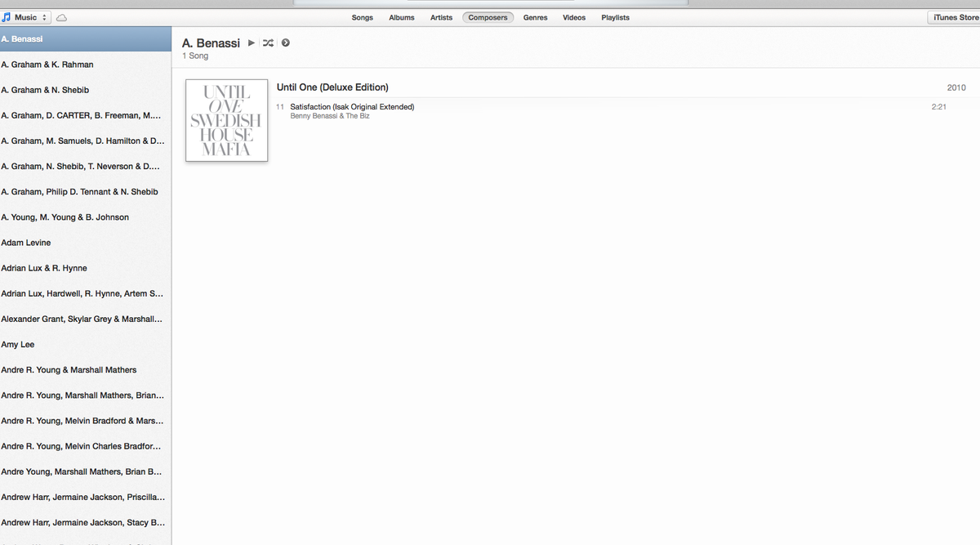Play all songs by A. Benassi
This screenshot has height=545, width=980.
click(x=252, y=43)
